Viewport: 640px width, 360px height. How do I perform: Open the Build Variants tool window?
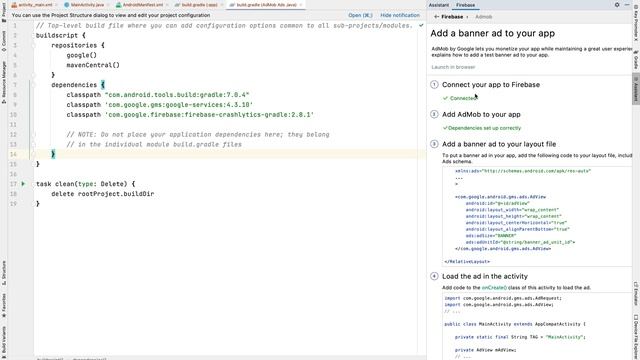coord(4,341)
